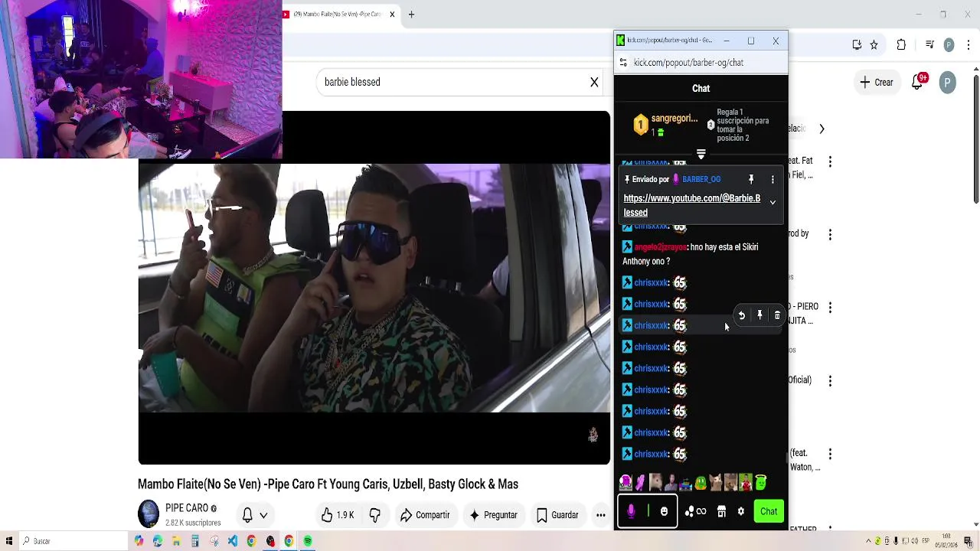The height and width of the screenshot is (551, 980).
Task: Pin the hovered chrisxxxk chat message
Action: click(x=759, y=315)
